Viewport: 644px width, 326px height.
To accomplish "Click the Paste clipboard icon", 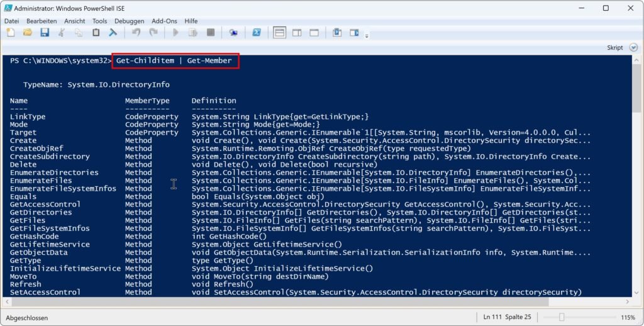I will [96, 33].
